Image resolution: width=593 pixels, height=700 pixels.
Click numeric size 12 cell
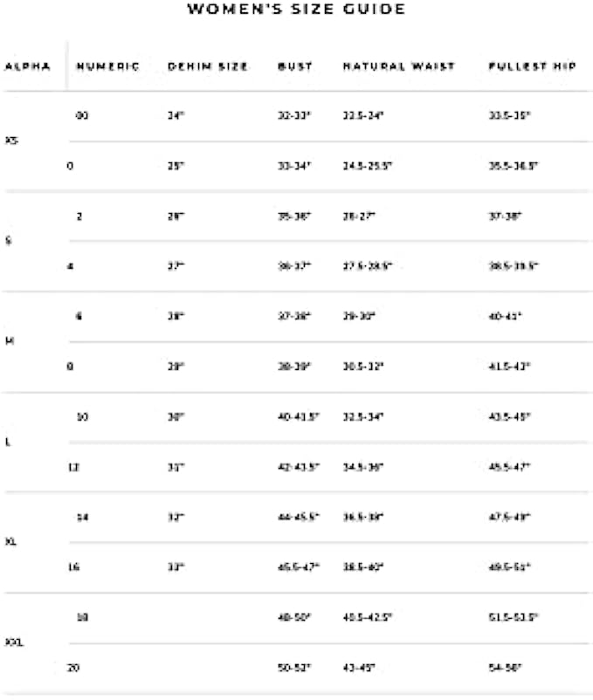pos(73,467)
